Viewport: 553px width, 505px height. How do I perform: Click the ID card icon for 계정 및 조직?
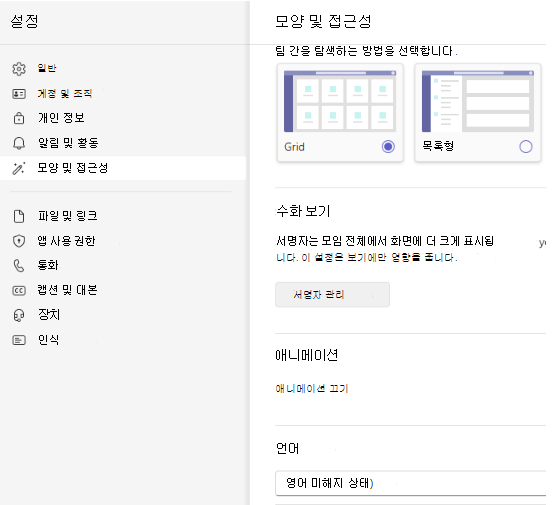coord(19,94)
